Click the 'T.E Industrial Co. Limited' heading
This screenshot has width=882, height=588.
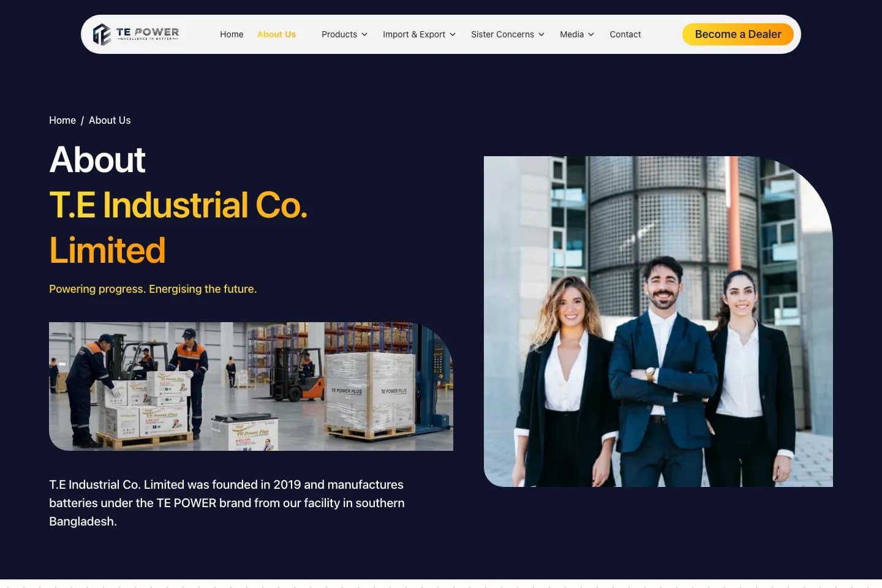(178, 227)
